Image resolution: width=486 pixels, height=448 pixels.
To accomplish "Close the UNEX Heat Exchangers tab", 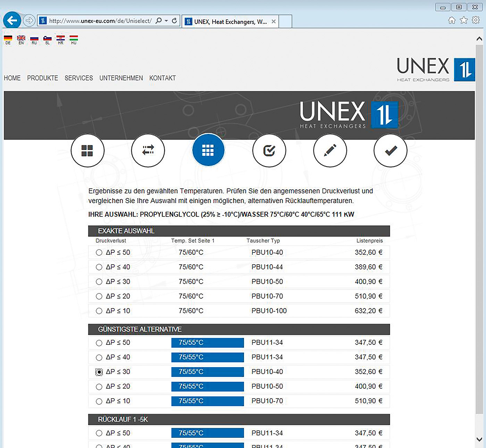I will pos(274,22).
